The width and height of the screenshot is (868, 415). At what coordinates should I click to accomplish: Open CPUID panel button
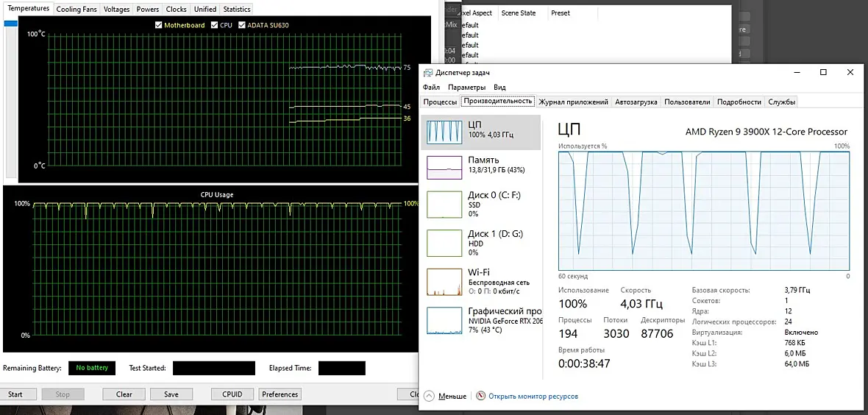pyautogui.click(x=232, y=394)
